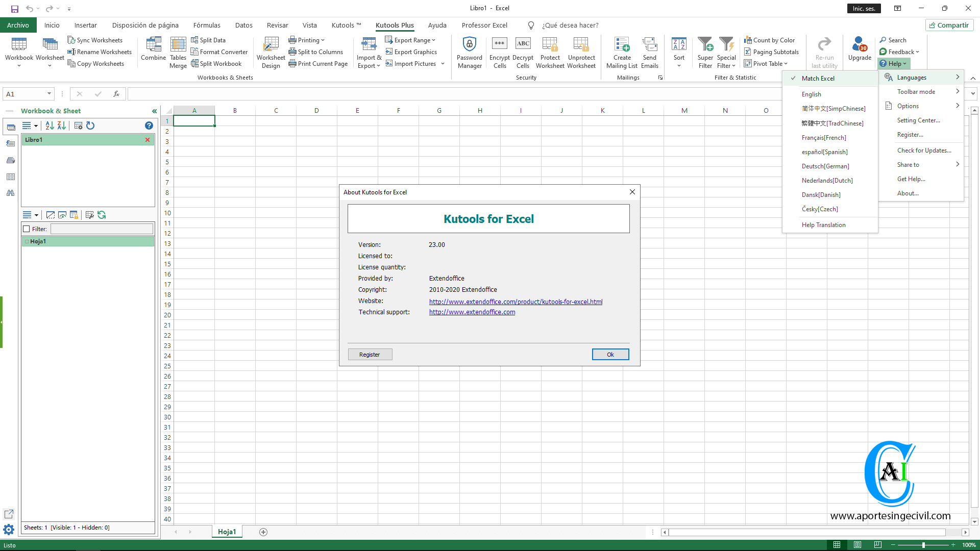The height and width of the screenshot is (551, 980).
Task: Open the Feedback dropdown
Action: (899, 52)
